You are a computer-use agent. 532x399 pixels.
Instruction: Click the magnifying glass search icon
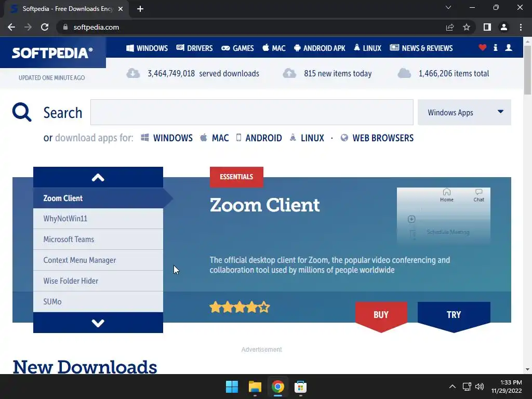pyautogui.click(x=22, y=112)
